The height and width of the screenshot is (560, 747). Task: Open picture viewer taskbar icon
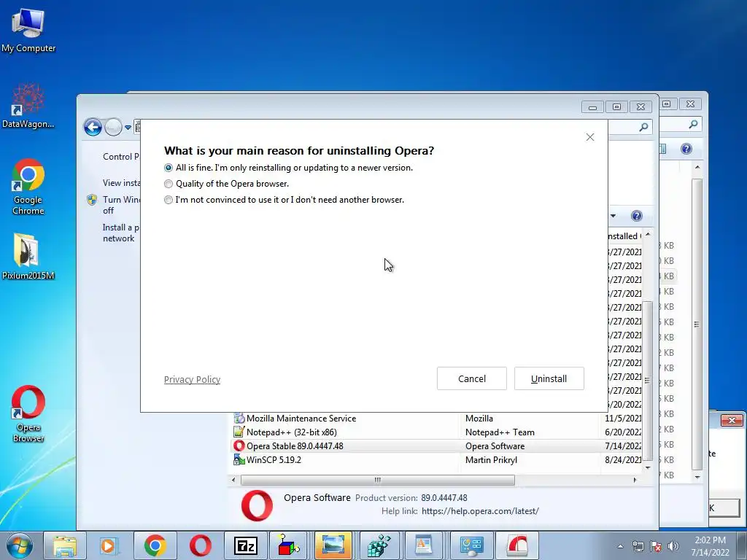333,545
